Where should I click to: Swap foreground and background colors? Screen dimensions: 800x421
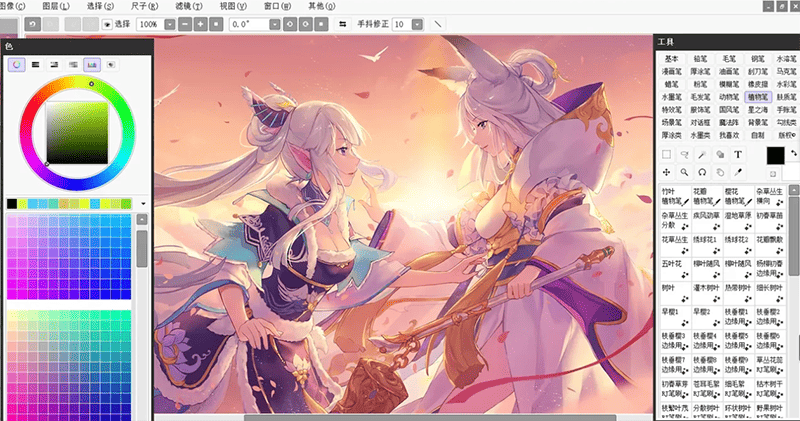(794, 152)
